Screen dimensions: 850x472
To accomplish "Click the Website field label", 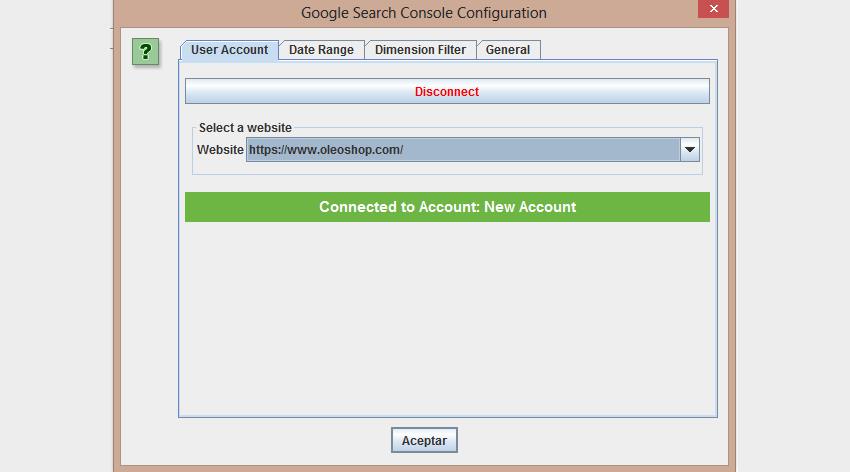I will point(220,150).
